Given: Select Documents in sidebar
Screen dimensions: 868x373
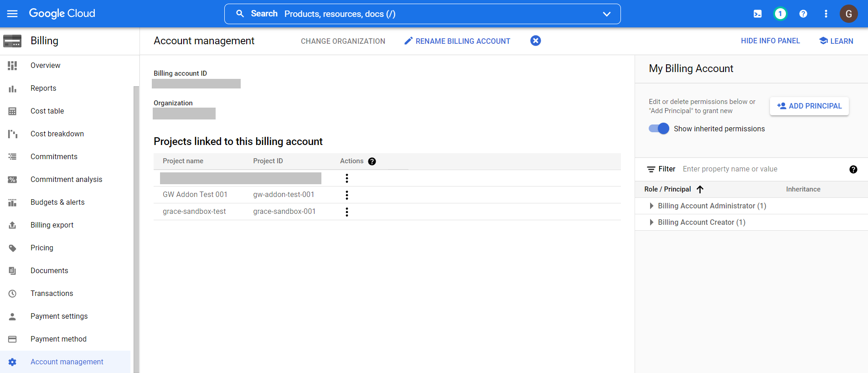Looking at the screenshot, I should [49, 270].
